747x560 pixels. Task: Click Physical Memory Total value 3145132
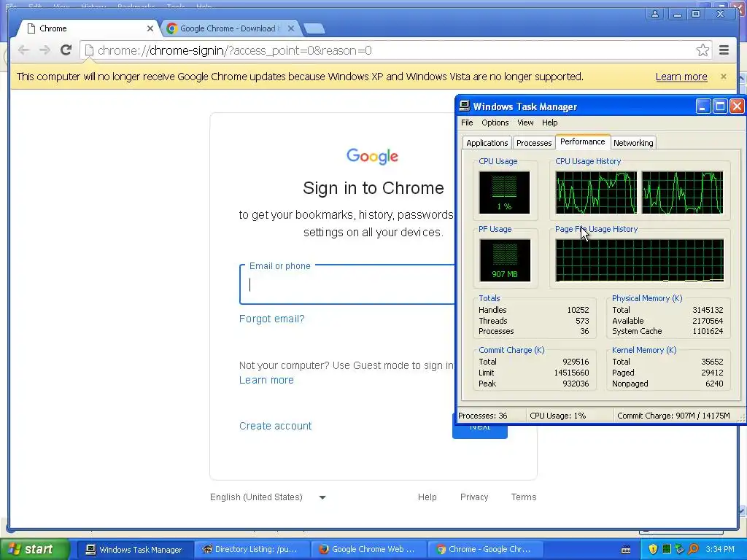click(x=708, y=310)
